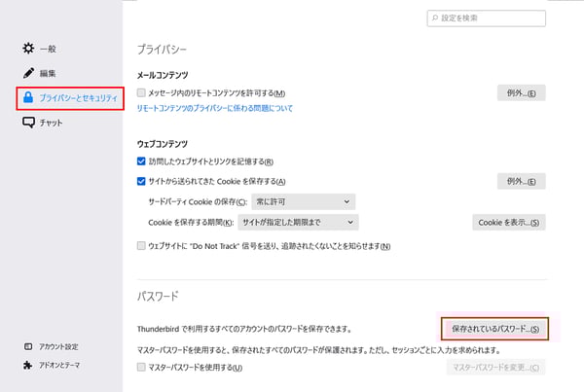The image size is (584, 392).
Task: Click the gear icon for 一般
Action: (28, 48)
